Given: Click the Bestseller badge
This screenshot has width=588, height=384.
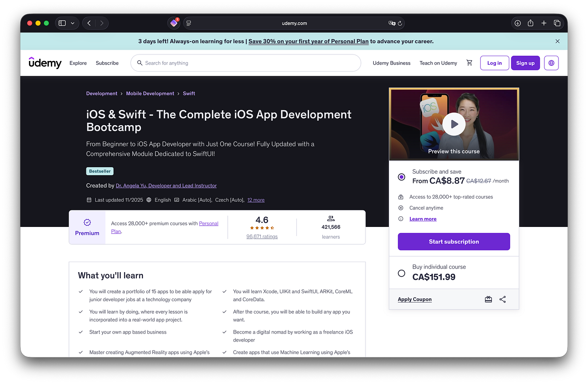Looking at the screenshot, I should pyautogui.click(x=100, y=171).
